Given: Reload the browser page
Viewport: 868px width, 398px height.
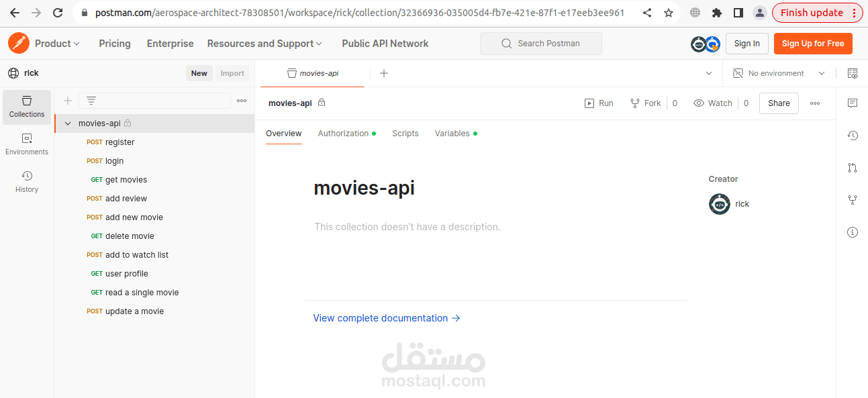Looking at the screenshot, I should coord(58,13).
